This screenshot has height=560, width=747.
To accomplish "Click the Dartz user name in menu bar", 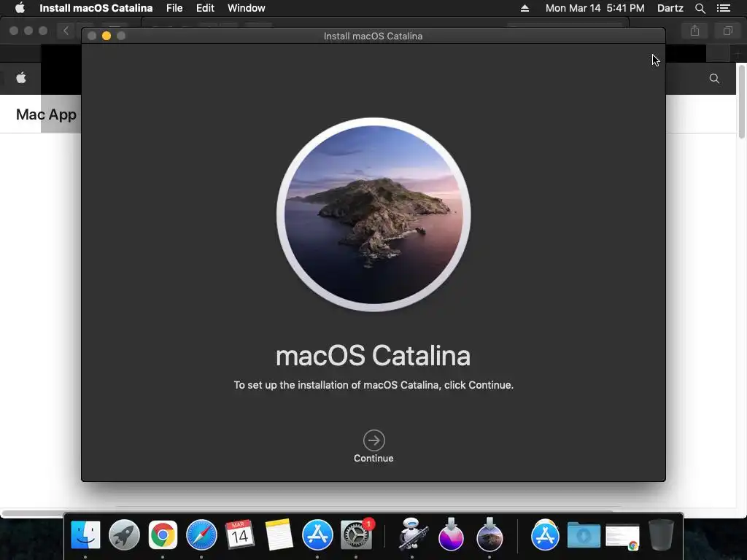I will tap(670, 8).
